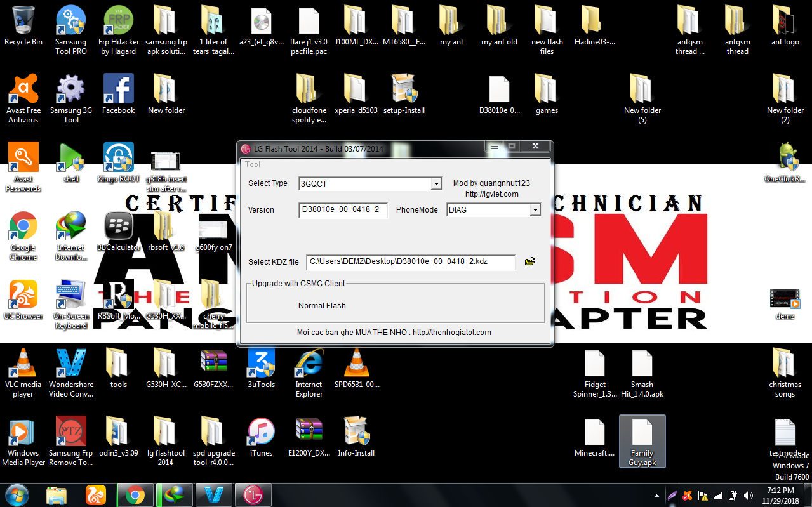Select the christmas songs folder

(x=785, y=372)
